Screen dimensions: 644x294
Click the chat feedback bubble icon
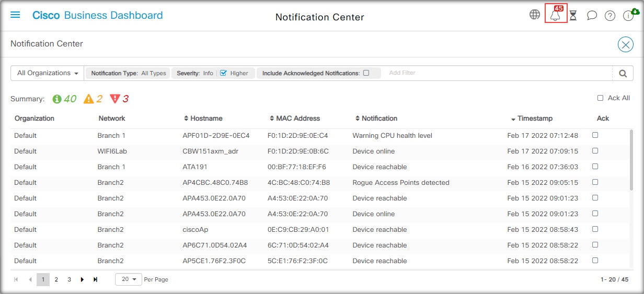(592, 15)
